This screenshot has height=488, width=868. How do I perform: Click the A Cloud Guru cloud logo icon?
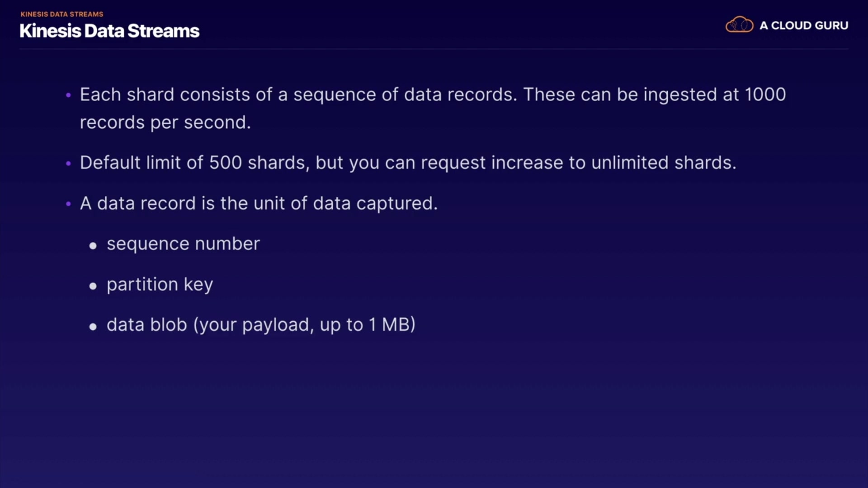click(x=739, y=25)
